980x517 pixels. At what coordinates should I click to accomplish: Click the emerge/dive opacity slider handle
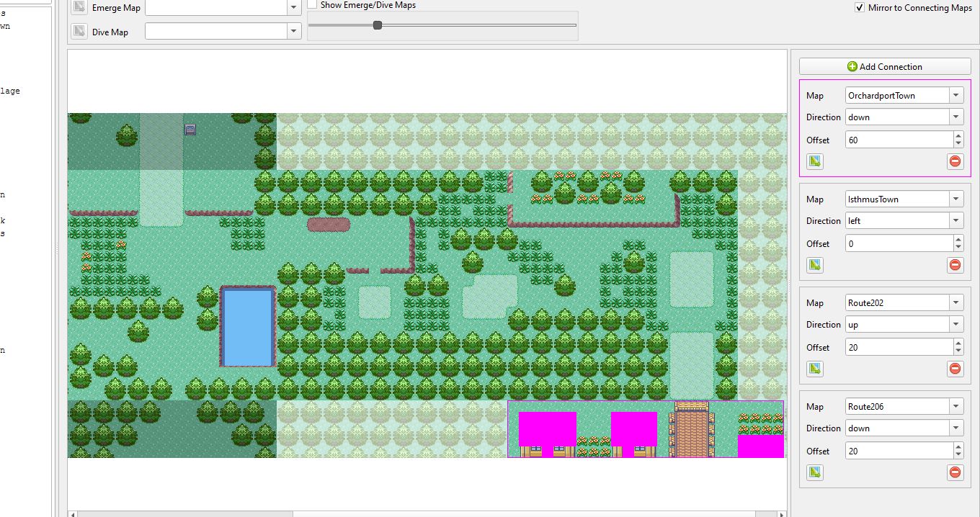pos(377,25)
